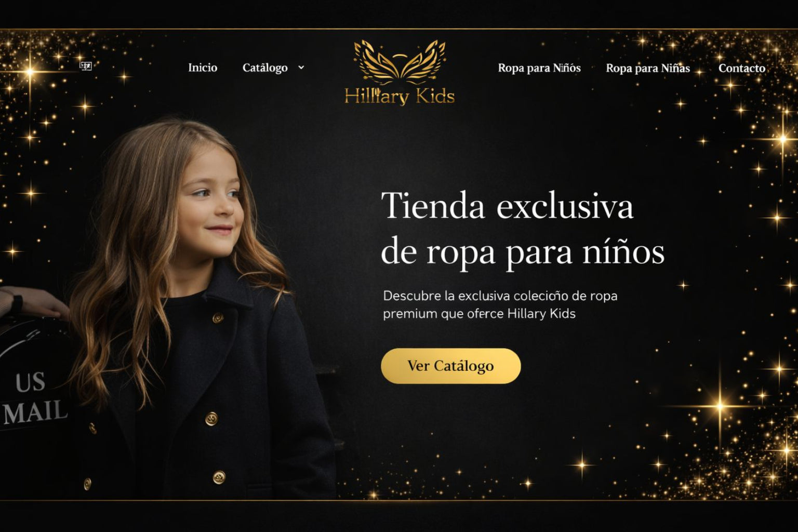798x532 pixels.
Task: Click the Hillary Kids logo text
Action: (400, 96)
